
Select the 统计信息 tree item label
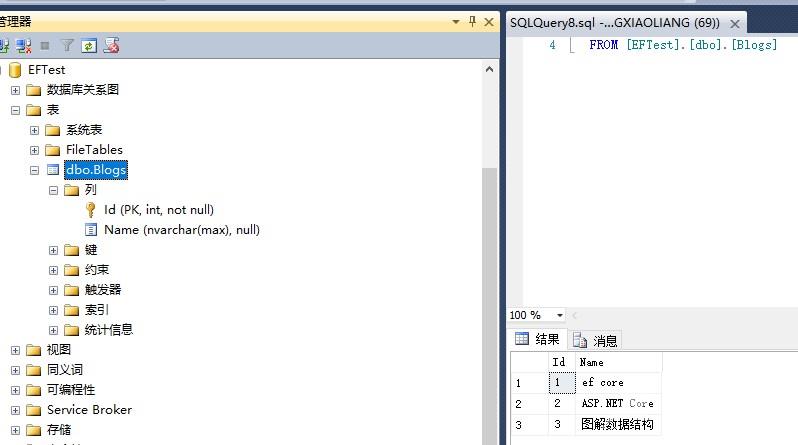coord(108,330)
